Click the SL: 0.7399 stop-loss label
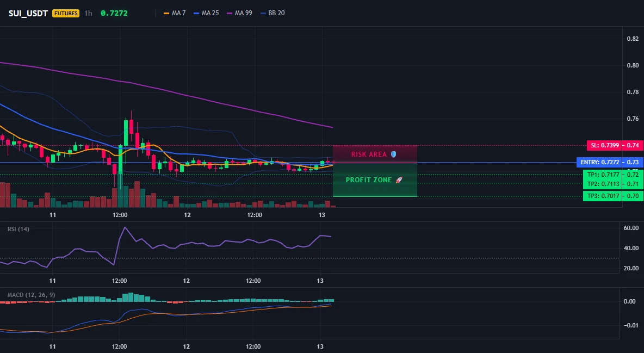The width and height of the screenshot is (644, 353). [605, 145]
